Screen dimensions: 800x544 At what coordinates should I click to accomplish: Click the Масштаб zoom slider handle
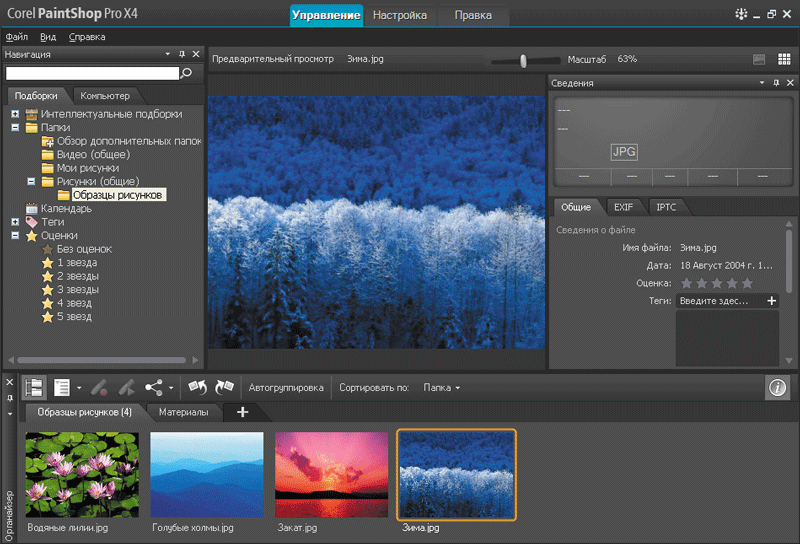[522, 61]
